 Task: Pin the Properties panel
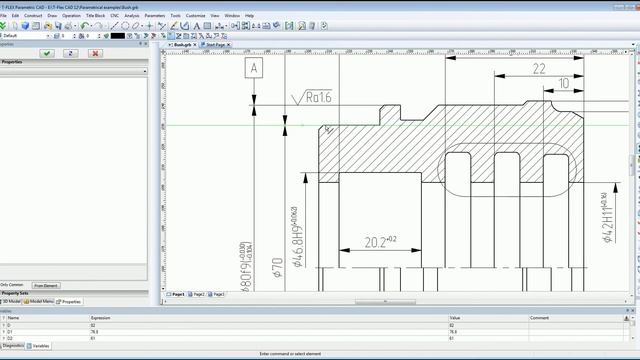point(140,44)
